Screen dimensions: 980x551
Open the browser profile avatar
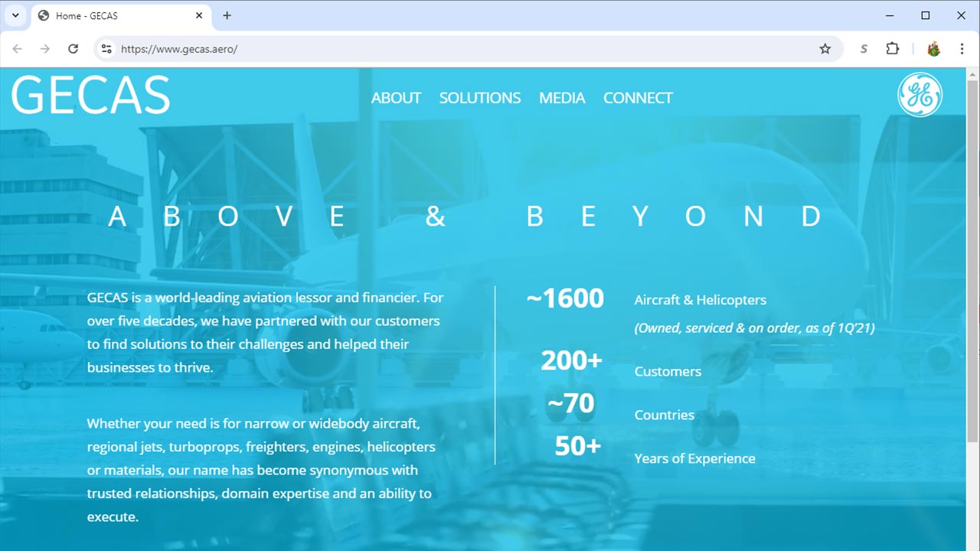(933, 49)
